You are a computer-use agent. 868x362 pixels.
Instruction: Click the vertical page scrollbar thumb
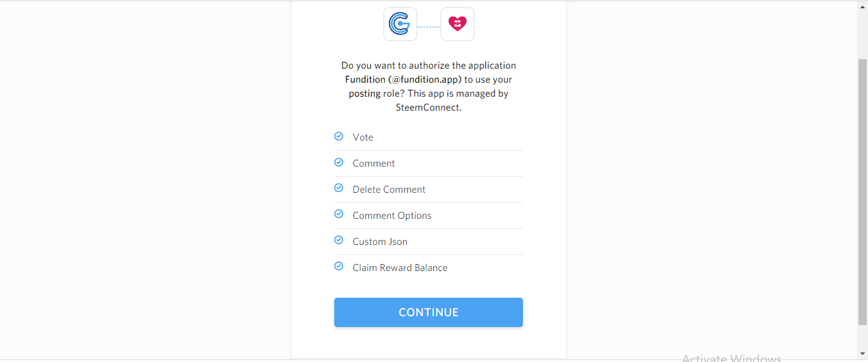click(862, 191)
